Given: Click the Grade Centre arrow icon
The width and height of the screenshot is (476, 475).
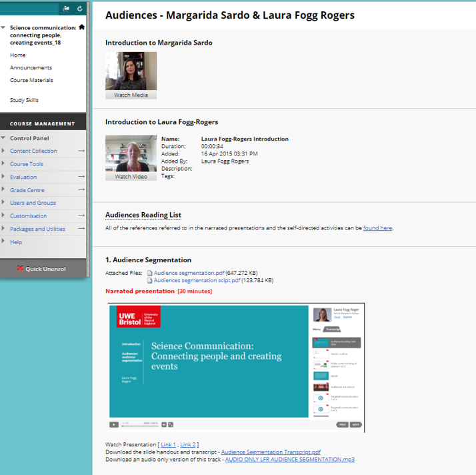Looking at the screenshot, I should (81, 190).
